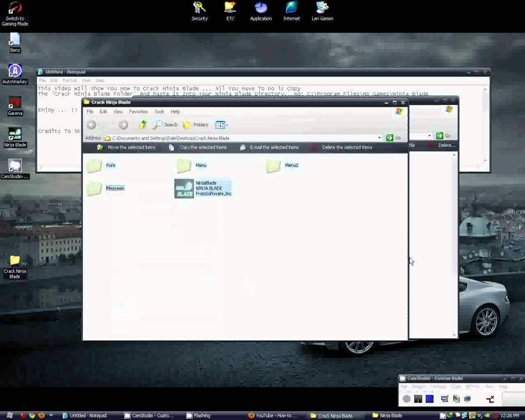The height and width of the screenshot is (420, 525).
Task: Click the CamStudio SWF producer icon
Action: click(x=467, y=399)
